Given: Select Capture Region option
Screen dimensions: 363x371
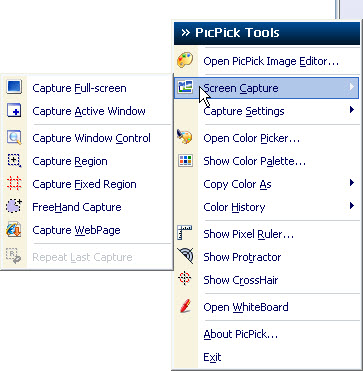Looking at the screenshot, I should pos(86,161).
